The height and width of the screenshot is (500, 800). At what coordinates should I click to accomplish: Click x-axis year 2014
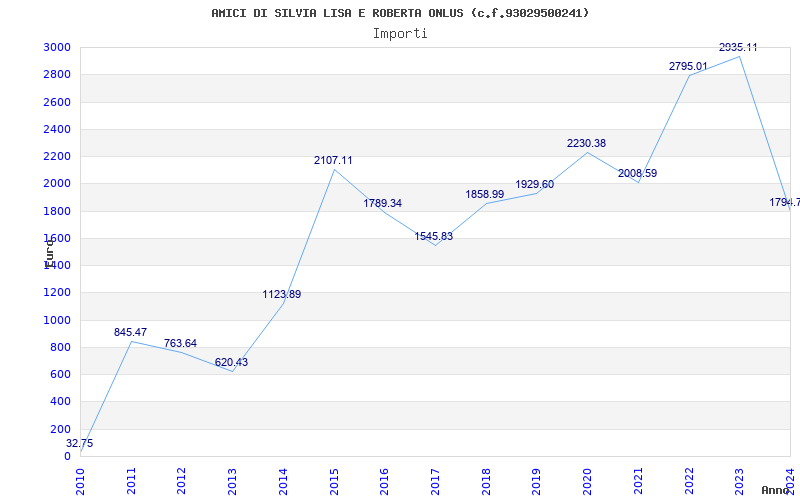point(283,481)
